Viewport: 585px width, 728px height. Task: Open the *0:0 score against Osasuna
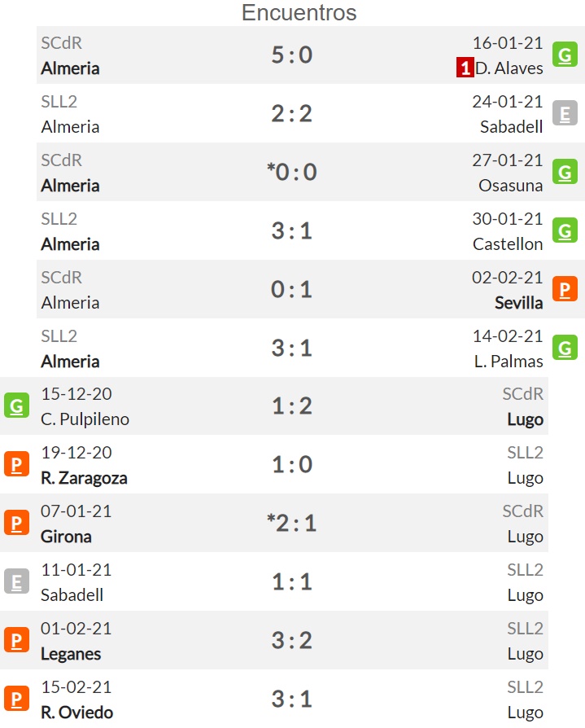point(292,172)
